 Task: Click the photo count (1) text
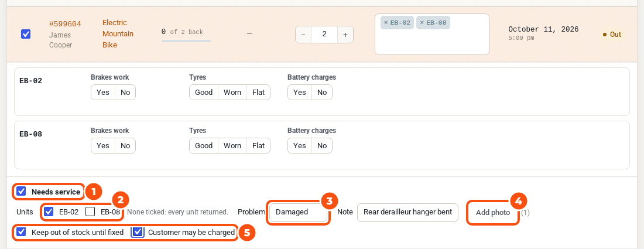tap(525, 213)
